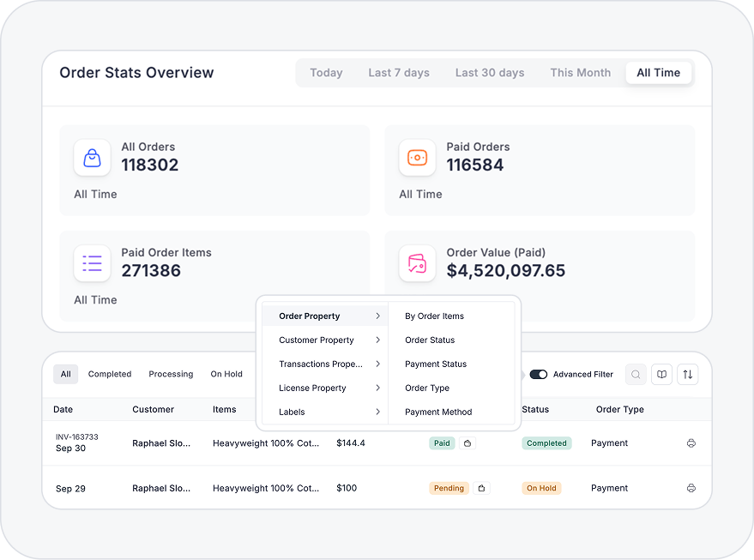Show stats for This Month

click(581, 73)
